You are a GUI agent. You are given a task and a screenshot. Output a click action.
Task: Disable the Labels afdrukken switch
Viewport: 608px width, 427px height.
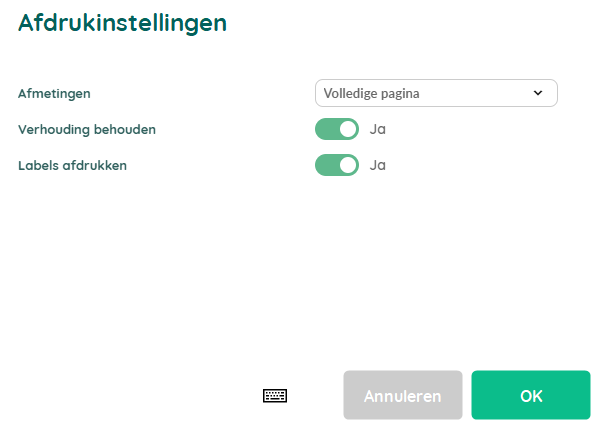tap(337, 165)
